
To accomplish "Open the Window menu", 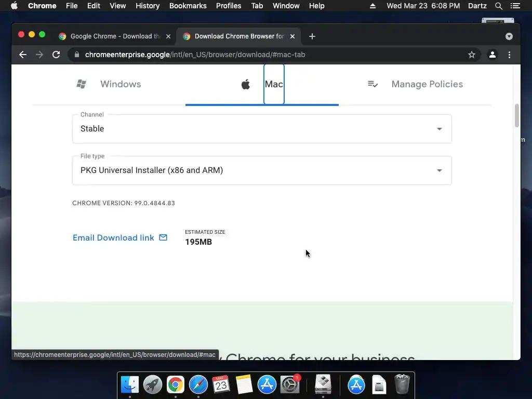I will pos(286,6).
